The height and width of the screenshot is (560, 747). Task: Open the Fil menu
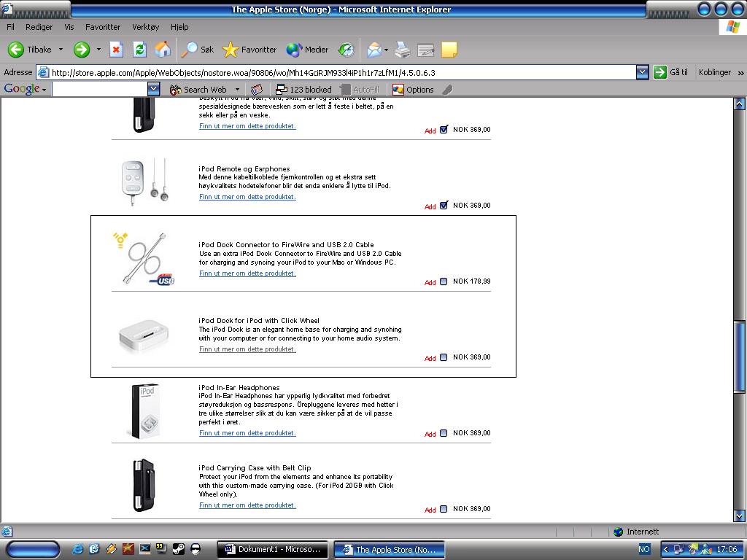click(10, 27)
